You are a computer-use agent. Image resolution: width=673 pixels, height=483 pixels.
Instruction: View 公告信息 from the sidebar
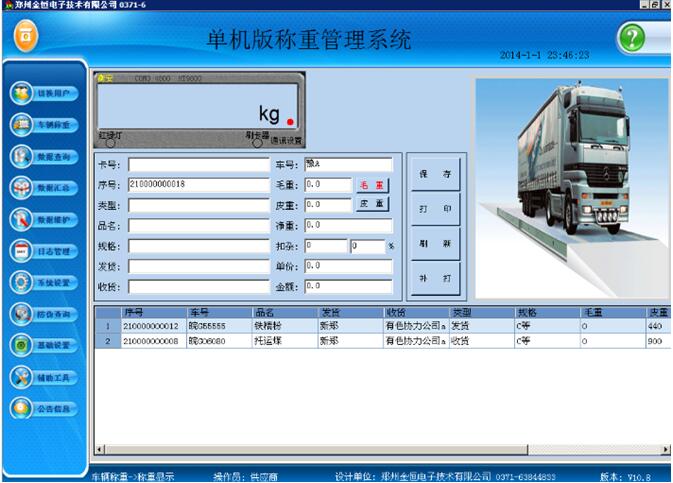click(44, 408)
